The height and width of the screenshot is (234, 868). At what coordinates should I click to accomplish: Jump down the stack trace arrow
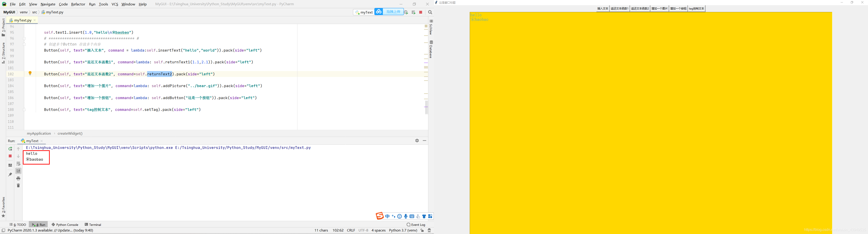tap(19, 156)
